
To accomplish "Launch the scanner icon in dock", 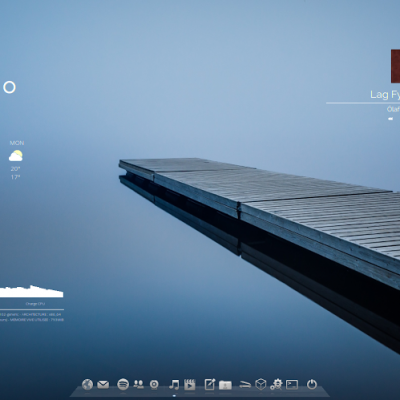I will click(x=245, y=385).
